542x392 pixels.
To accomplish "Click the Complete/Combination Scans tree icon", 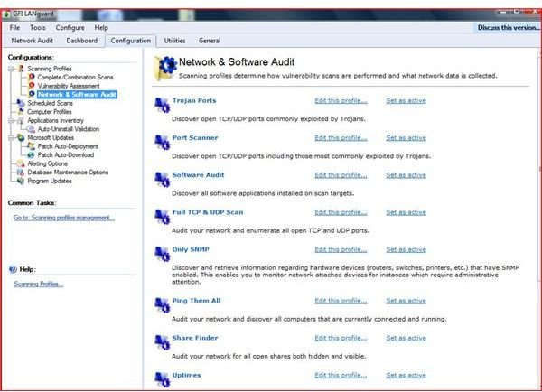I will [x=32, y=77].
